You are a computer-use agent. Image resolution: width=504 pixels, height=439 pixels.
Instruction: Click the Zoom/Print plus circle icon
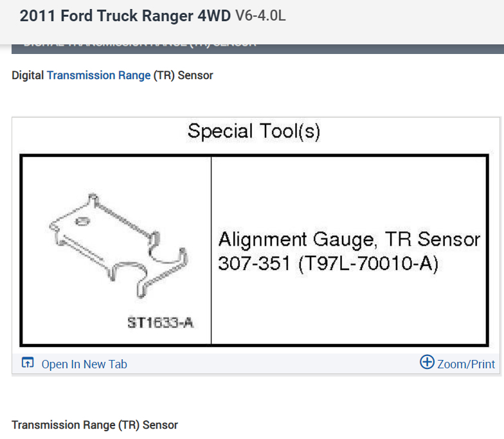(427, 363)
